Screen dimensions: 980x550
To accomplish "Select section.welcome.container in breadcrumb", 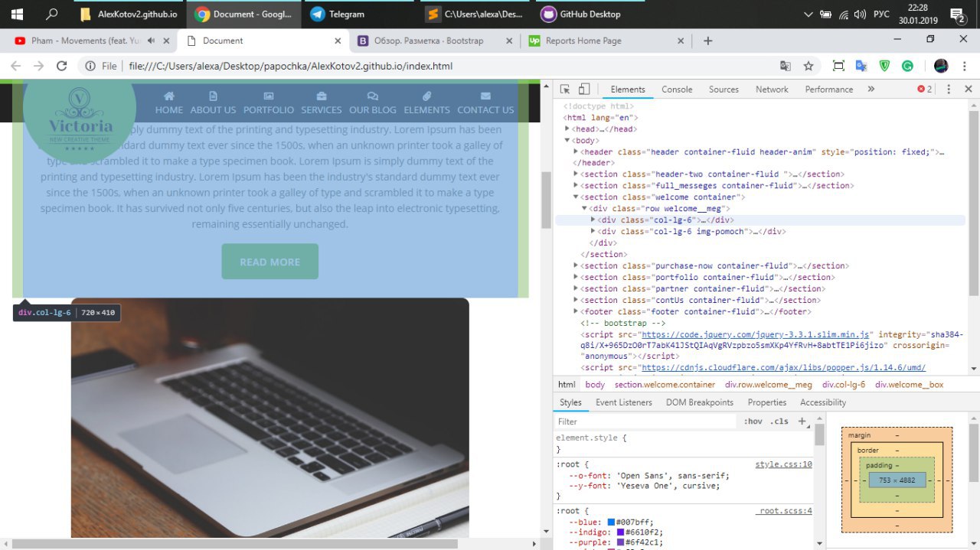I will [x=665, y=385].
